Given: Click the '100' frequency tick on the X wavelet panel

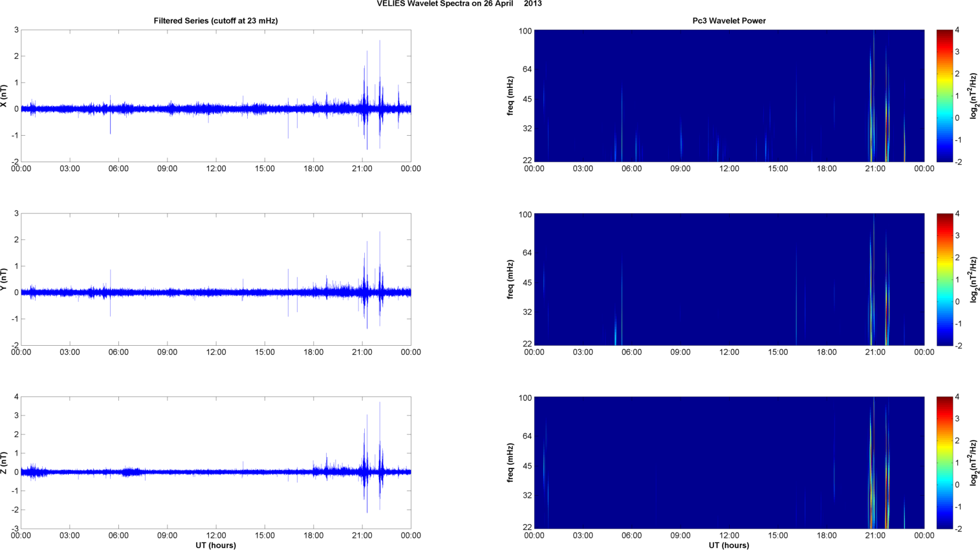Looking at the screenshot, I should [x=525, y=31].
